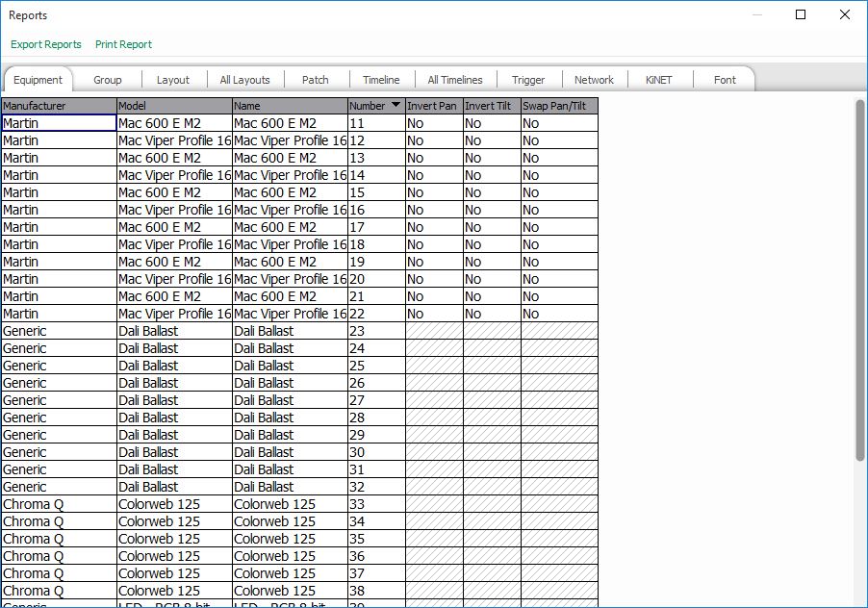Select the Number cell showing 12
This screenshot has width=868, height=608.
tap(376, 140)
